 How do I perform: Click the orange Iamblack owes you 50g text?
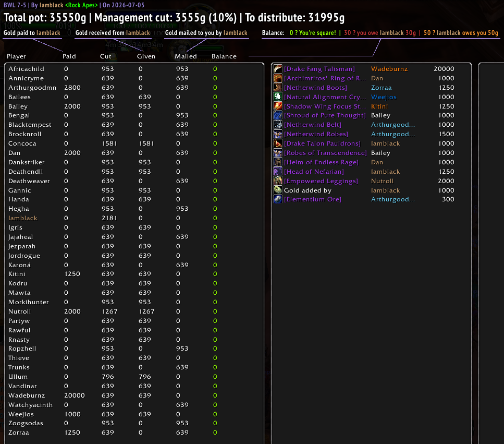point(461,33)
